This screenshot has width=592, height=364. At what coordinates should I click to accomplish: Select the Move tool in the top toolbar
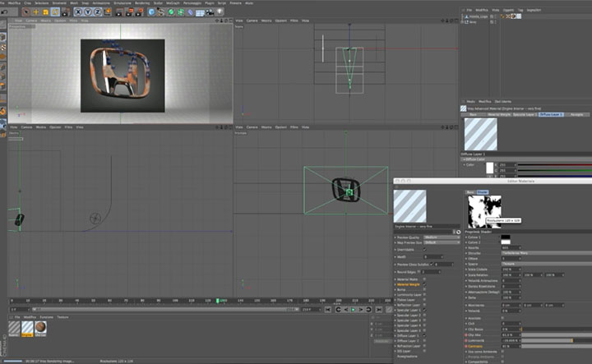pos(36,12)
